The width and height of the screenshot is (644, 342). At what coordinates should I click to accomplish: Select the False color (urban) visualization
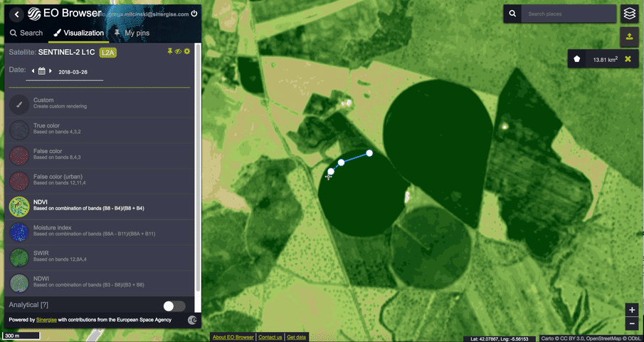100,181
